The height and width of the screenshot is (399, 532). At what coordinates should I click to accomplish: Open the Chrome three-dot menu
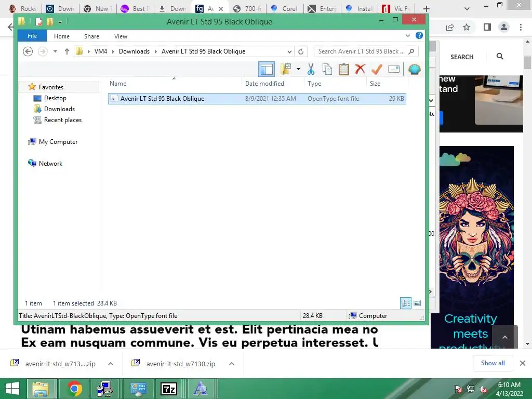[521, 28]
